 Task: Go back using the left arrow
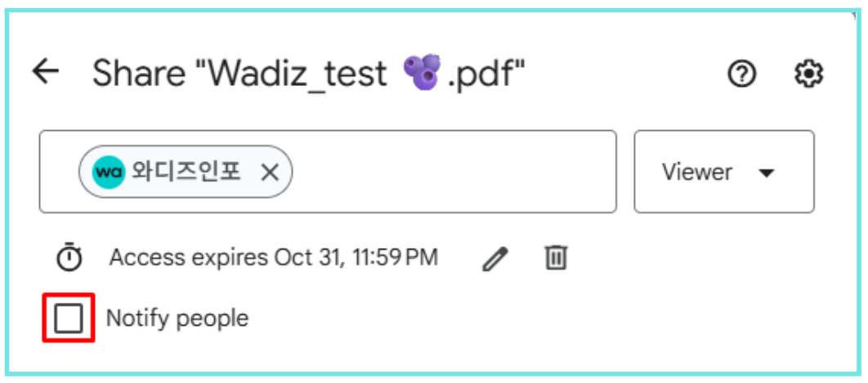click(x=46, y=72)
